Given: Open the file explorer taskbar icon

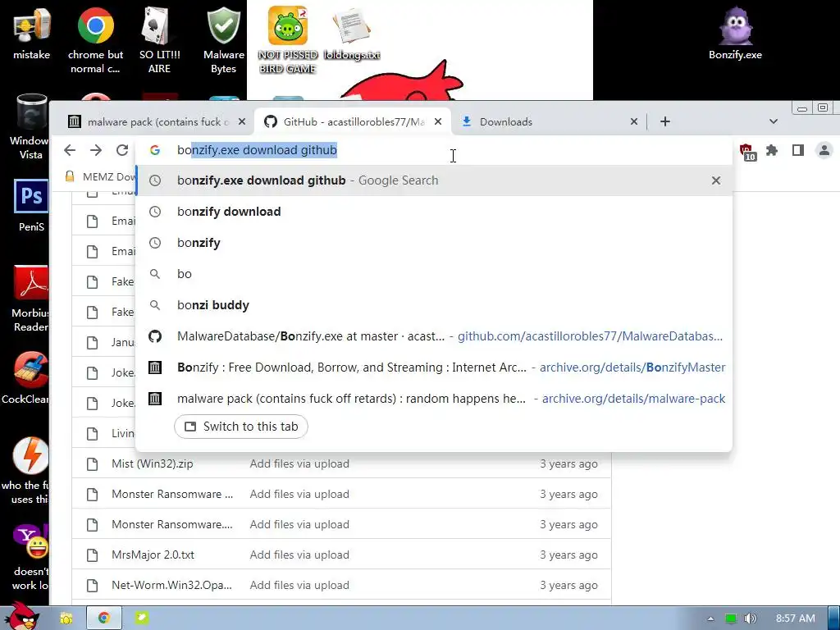Looking at the screenshot, I should [x=66, y=619].
